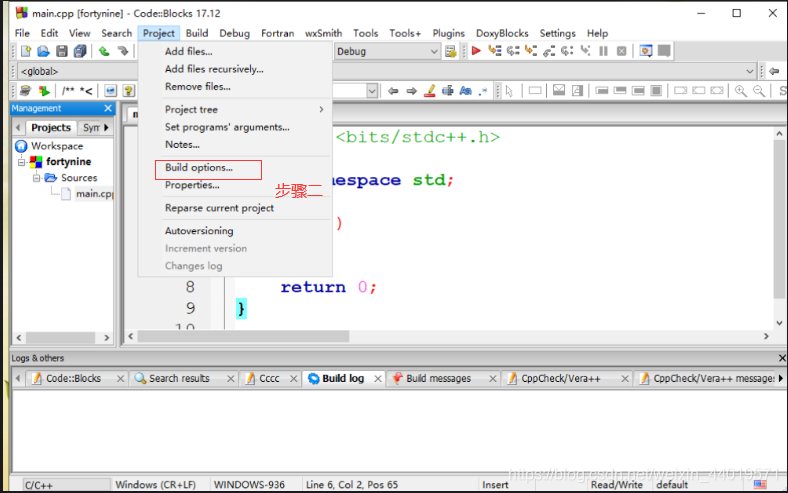
Task: Click the Step out debug icon
Action: [549, 51]
